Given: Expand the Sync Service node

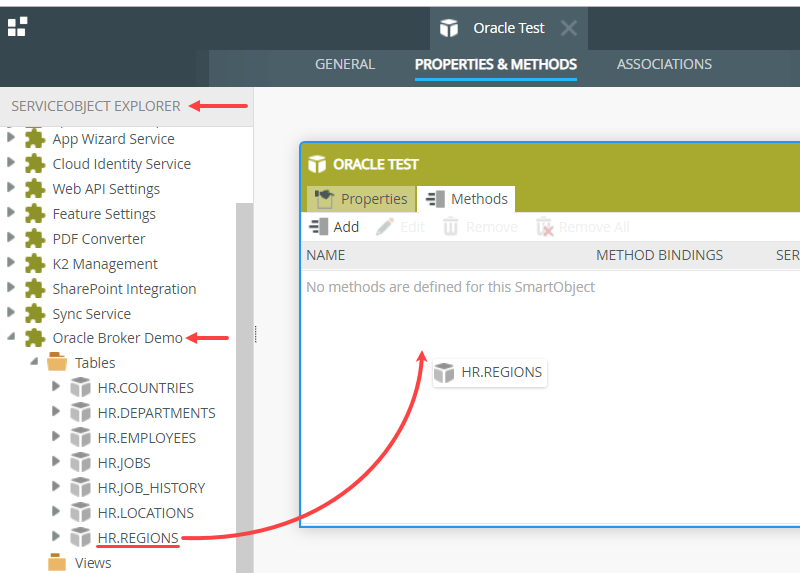Looking at the screenshot, I should coord(11,312).
